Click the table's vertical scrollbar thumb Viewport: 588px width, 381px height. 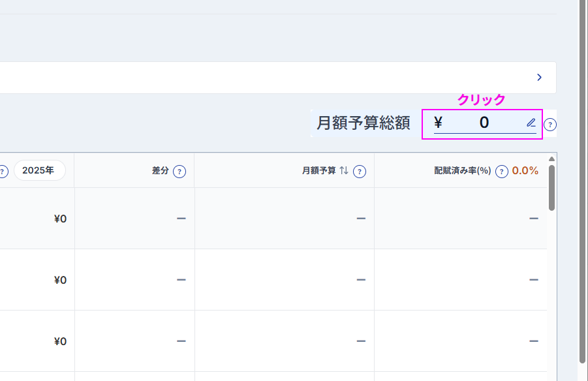(551, 187)
